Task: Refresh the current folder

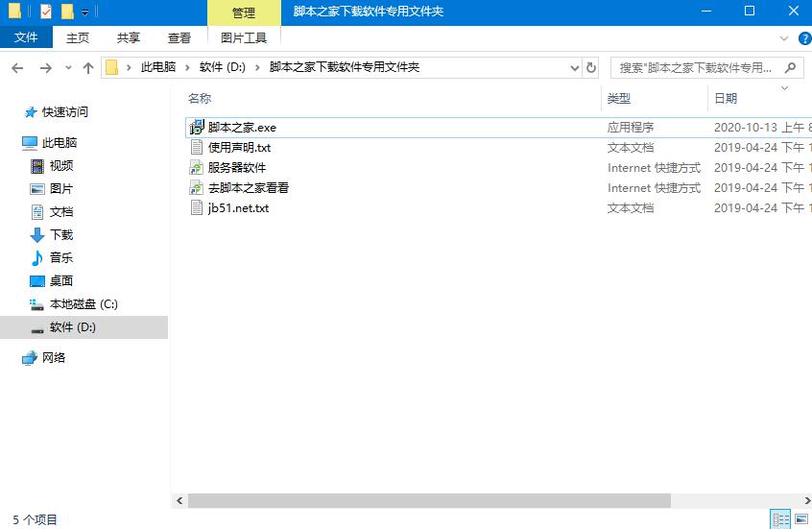Action: [591, 68]
